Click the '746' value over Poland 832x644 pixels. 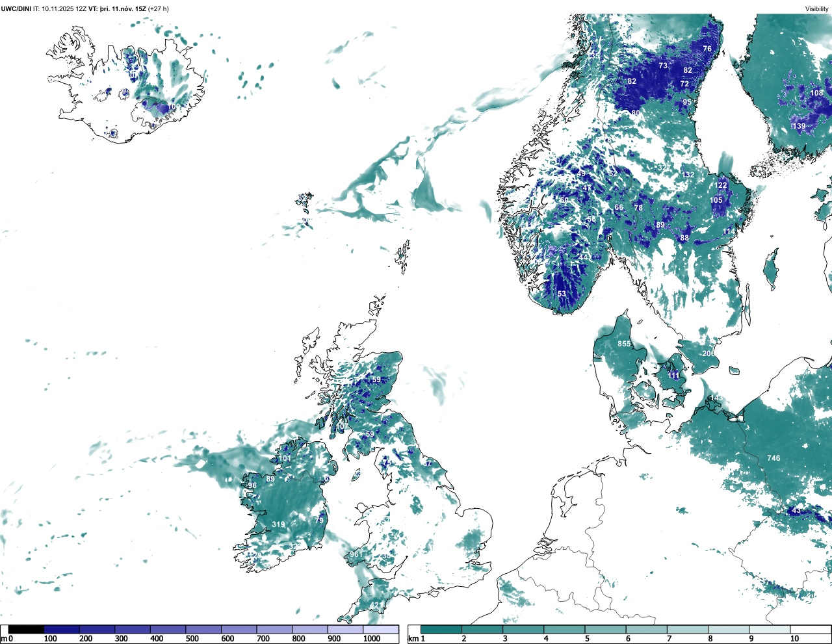(x=773, y=458)
